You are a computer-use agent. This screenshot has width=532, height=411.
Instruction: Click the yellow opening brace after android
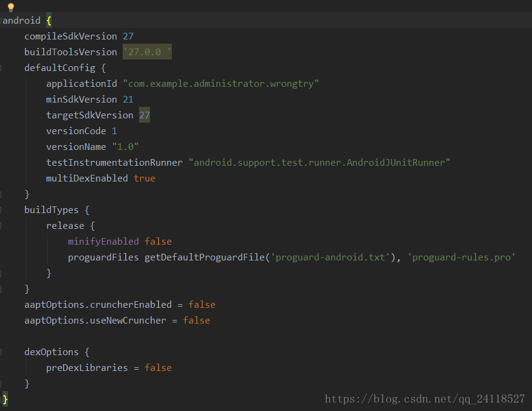[49, 21]
